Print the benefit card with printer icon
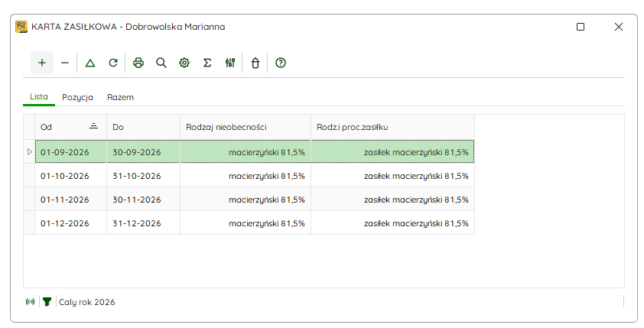This screenshot has width=644, height=328. click(x=138, y=63)
